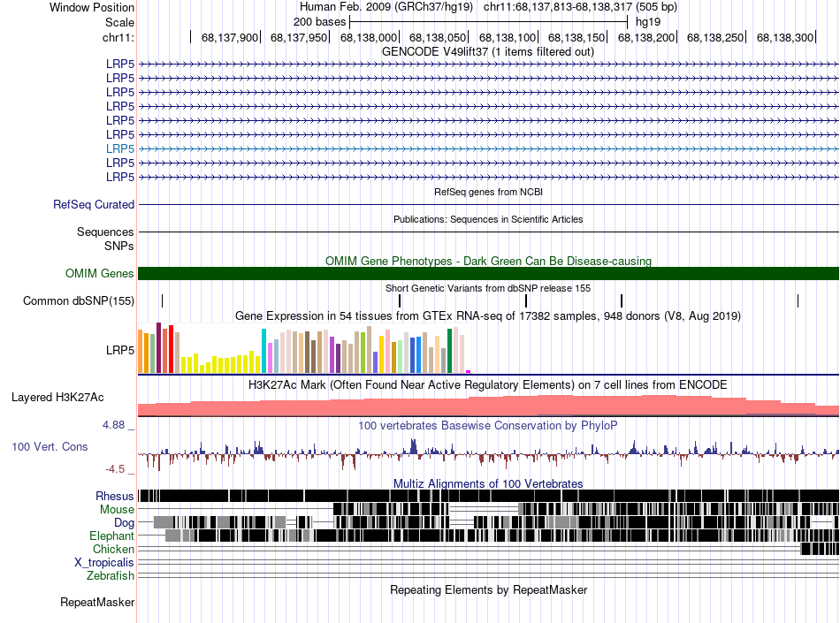This screenshot has height=623, width=840.
Task: Open the OMIM Gene Phenotypes track title
Action: 488,262
